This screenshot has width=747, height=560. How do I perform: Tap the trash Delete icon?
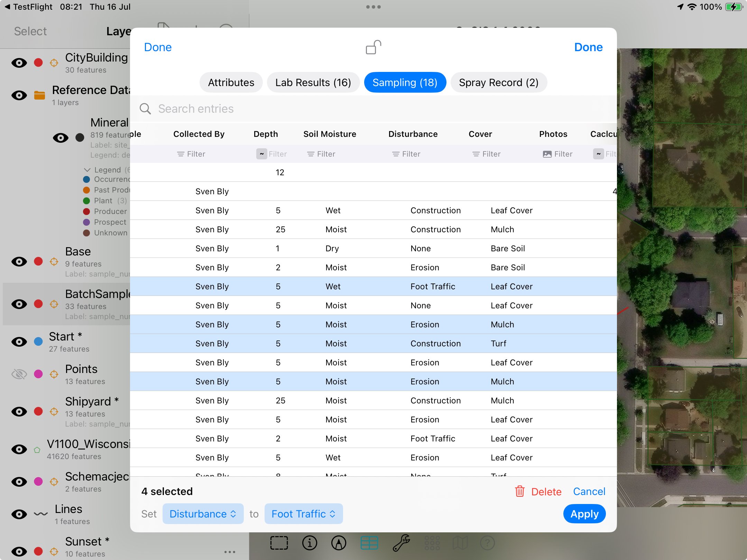[x=520, y=491]
